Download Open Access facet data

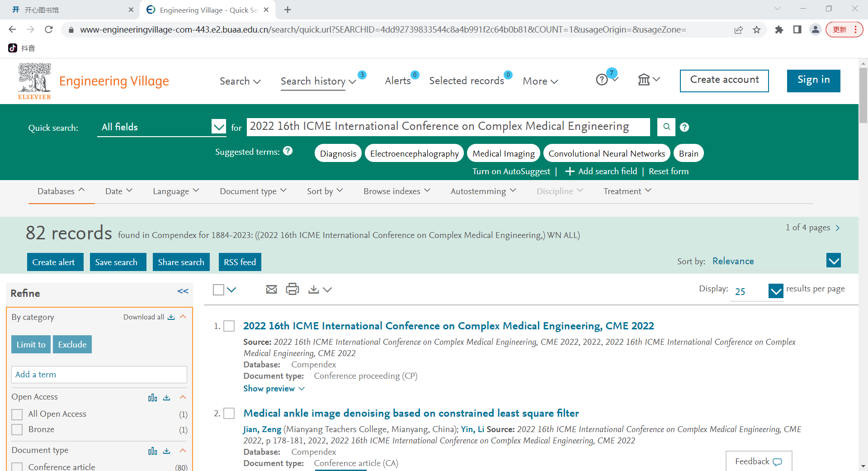[x=167, y=397]
